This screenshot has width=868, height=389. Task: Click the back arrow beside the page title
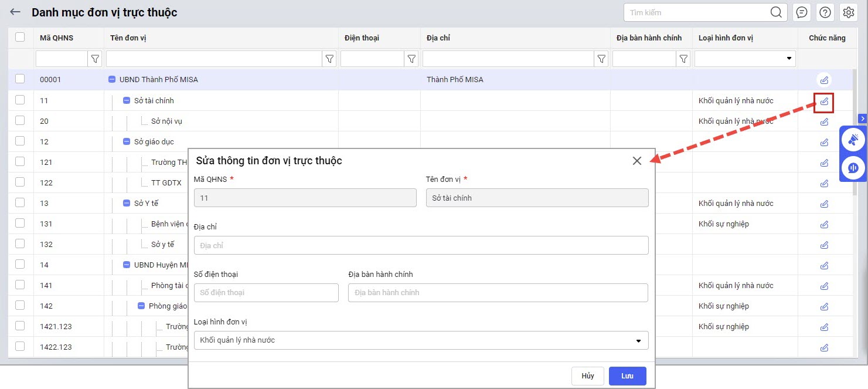15,12
